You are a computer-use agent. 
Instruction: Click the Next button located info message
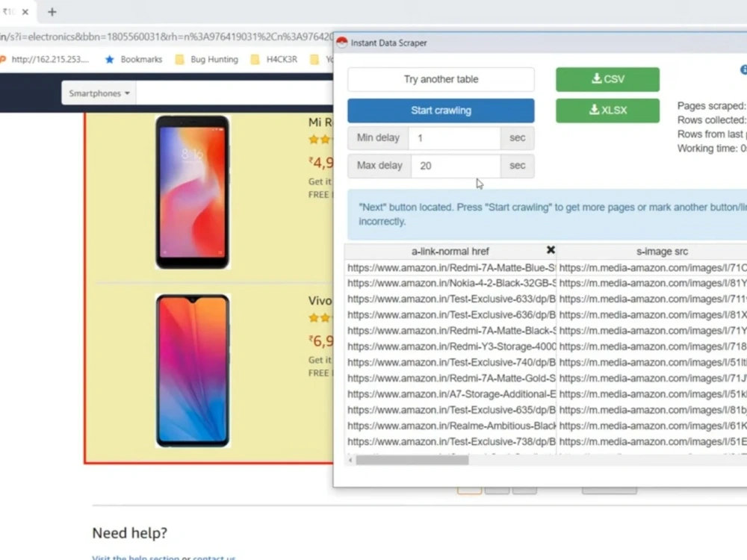pos(547,214)
